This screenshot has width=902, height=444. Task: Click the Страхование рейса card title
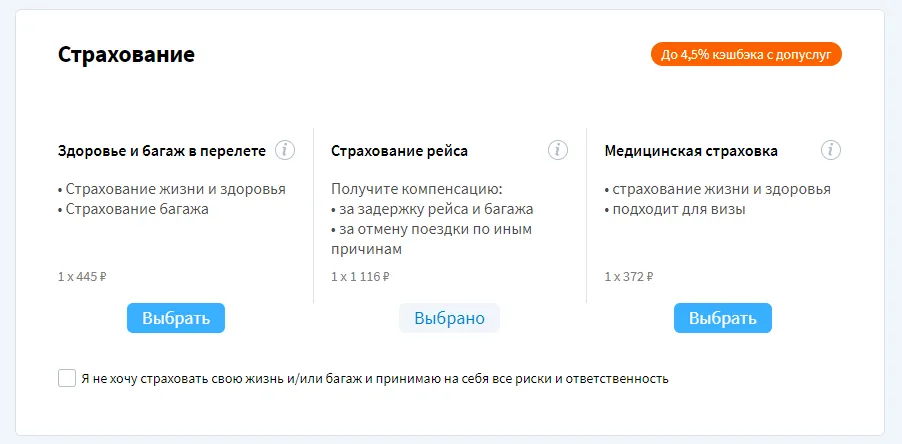tap(399, 151)
